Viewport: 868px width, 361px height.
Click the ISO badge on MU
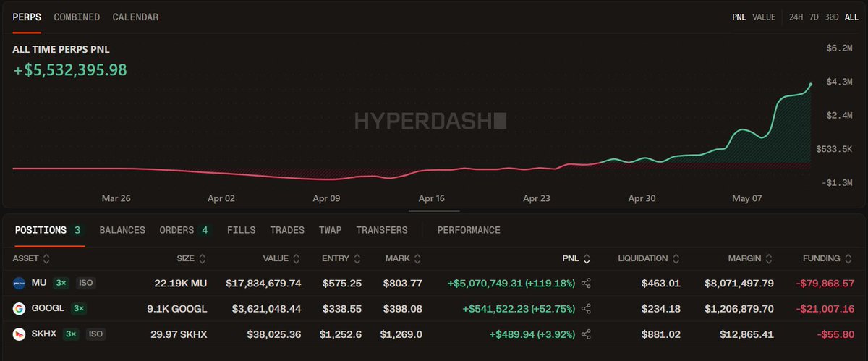pyautogui.click(x=85, y=283)
